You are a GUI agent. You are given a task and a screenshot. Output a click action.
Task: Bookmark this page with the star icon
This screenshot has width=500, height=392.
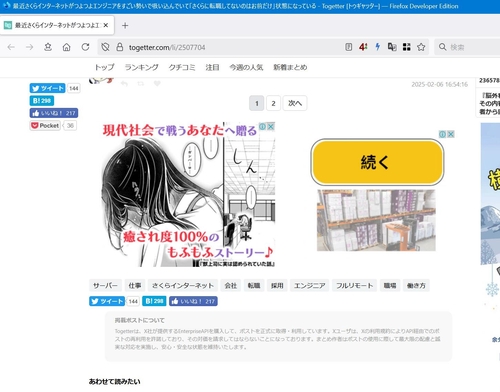pos(421,47)
